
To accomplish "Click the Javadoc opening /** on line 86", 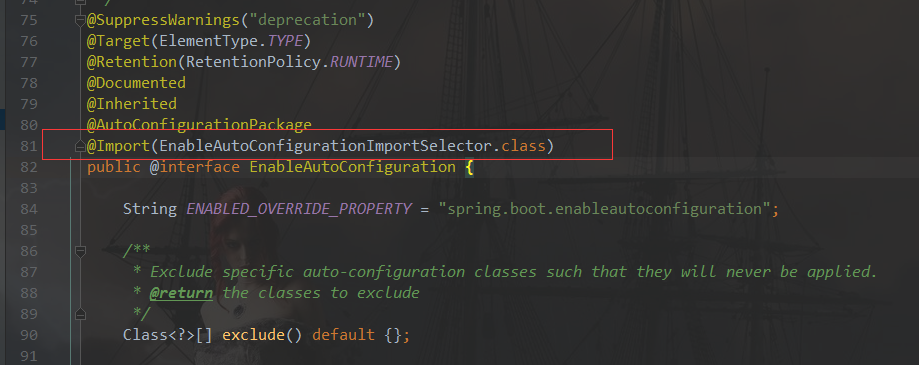I will pos(137,251).
